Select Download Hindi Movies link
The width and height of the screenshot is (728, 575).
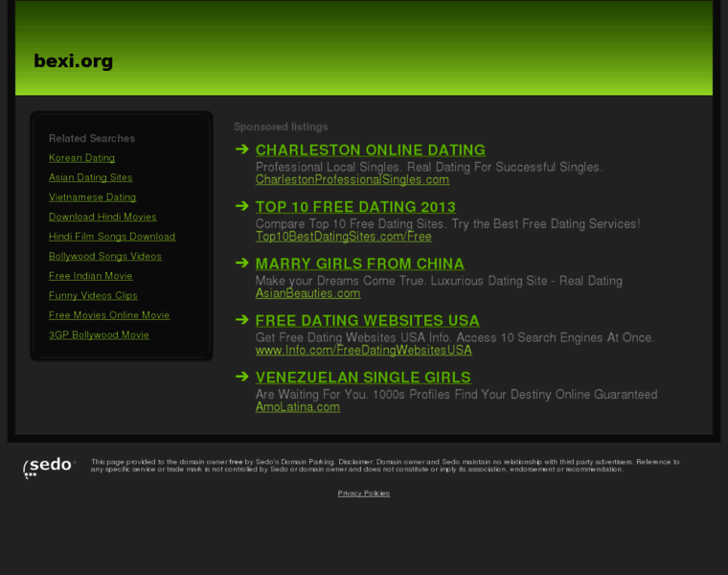pyautogui.click(x=102, y=217)
